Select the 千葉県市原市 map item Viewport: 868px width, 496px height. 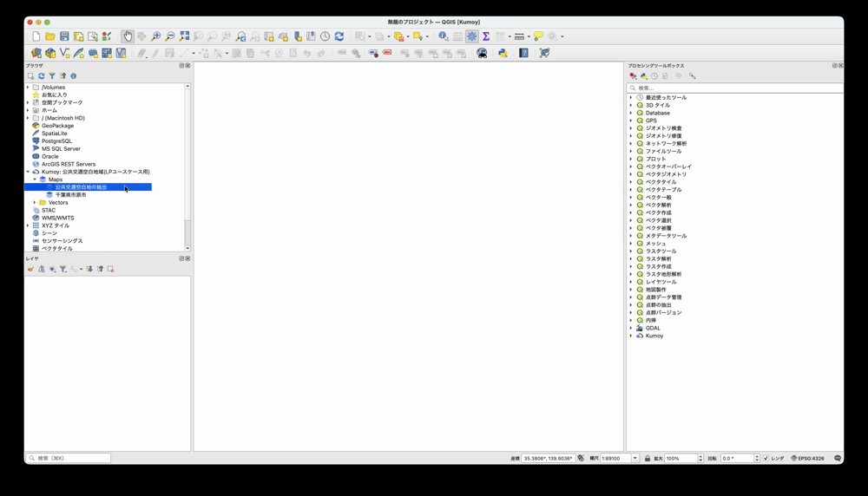70,195
